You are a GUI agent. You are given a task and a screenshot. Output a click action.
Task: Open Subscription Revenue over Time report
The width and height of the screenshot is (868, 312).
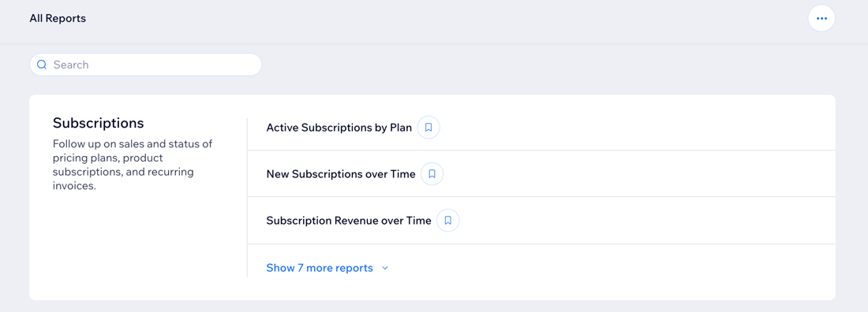pos(349,221)
